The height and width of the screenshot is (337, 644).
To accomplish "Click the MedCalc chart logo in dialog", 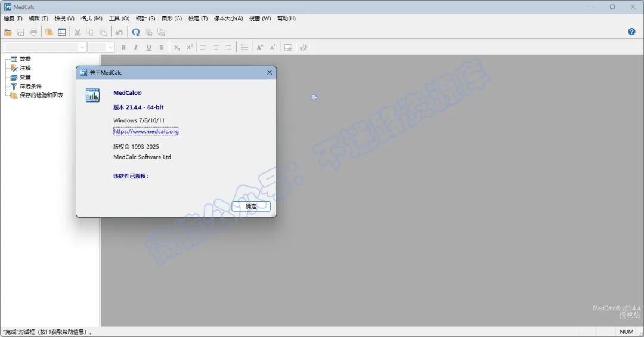I will point(93,95).
